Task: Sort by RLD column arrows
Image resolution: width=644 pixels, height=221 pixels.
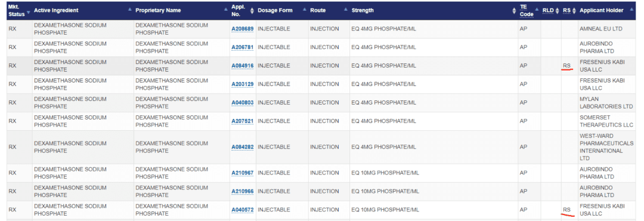Action: coord(558,11)
